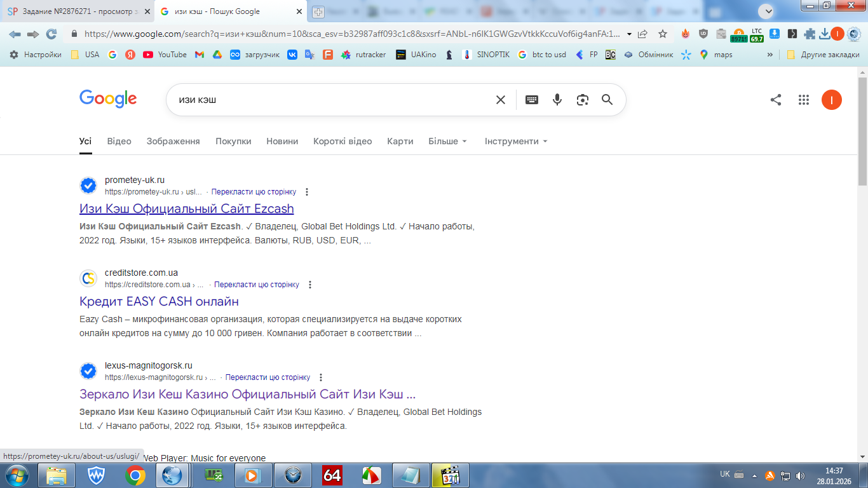Viewport: 868px width, 488px height.
Task: Open more options for lexus-magnitogorsk.ru result
Action: pyautogui.click(x=321, y=377)
